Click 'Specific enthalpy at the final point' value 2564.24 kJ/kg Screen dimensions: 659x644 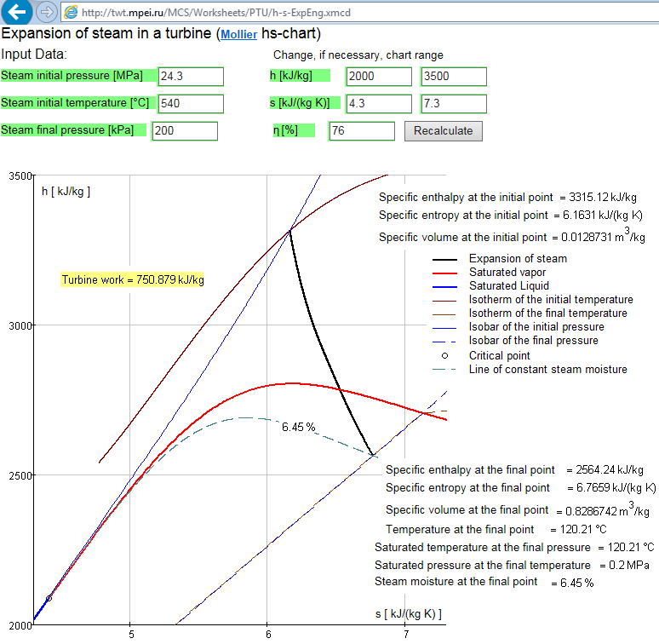point(610,470)
